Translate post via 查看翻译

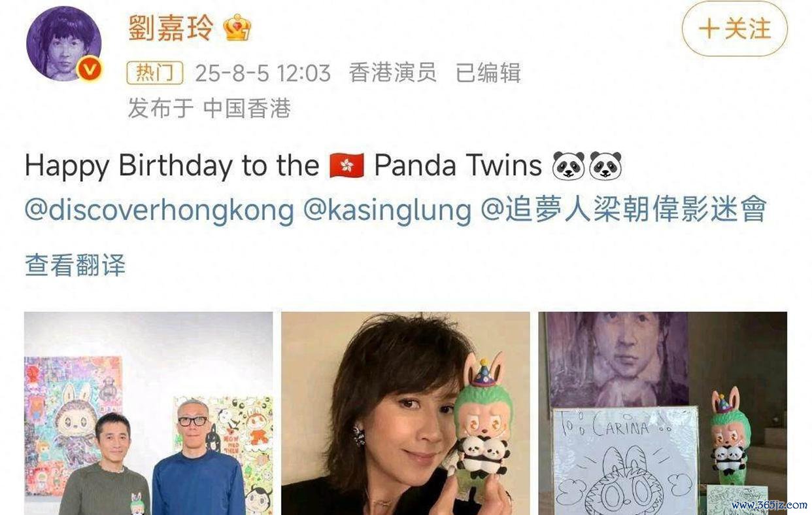[75, 265]
